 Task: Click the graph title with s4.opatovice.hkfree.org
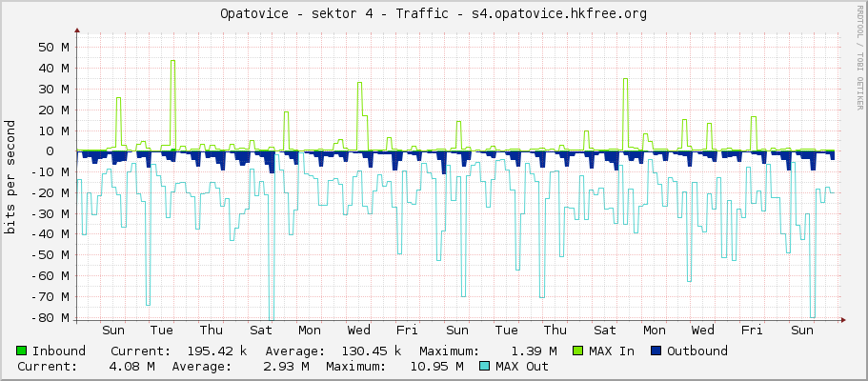[x=434, y=13]
